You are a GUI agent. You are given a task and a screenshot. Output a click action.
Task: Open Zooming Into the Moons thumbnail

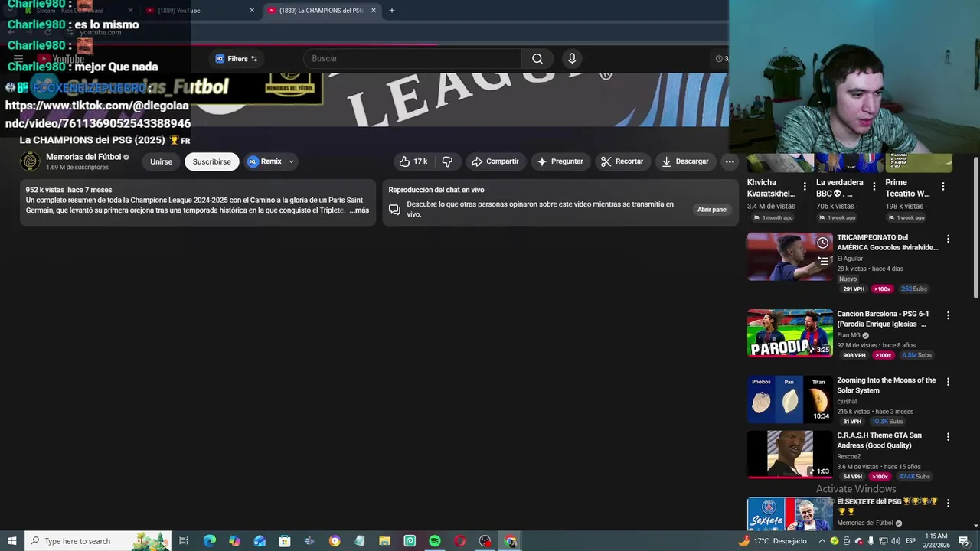coord(789,399)
